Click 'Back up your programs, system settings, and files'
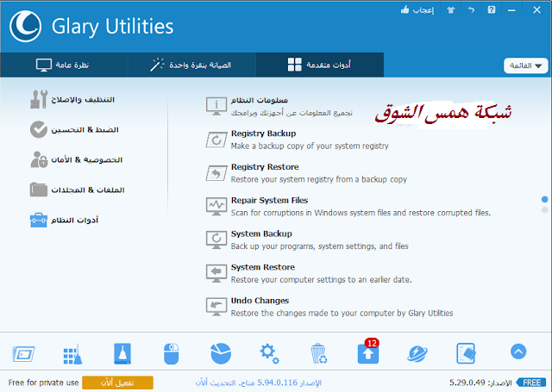 tap(320, 246)
